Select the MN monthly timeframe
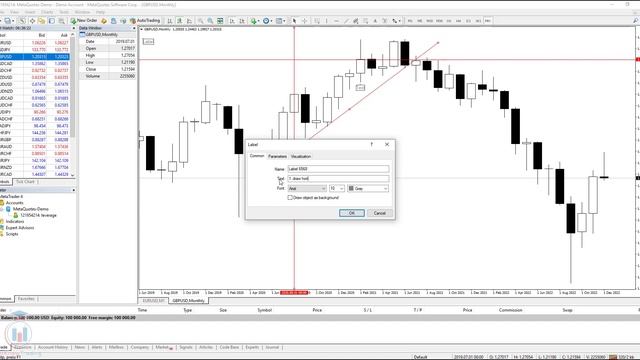This screenshot has width=640, height=360. [488, 20]
